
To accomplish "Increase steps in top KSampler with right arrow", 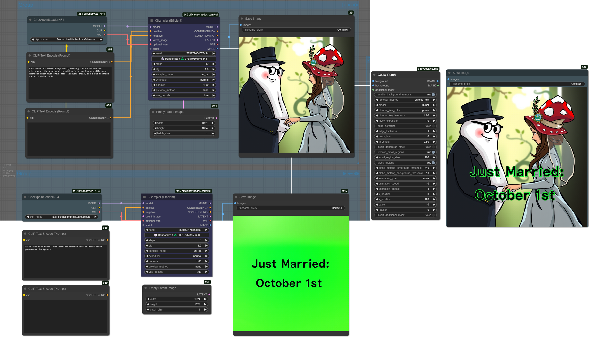I will click(x=214, y=64).
